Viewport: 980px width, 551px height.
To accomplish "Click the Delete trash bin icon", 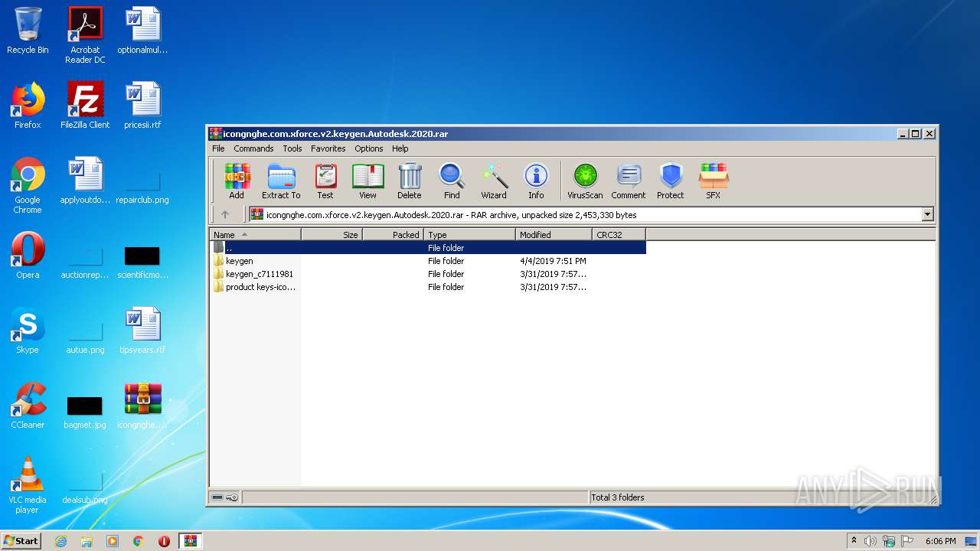I will coord(410,181).
